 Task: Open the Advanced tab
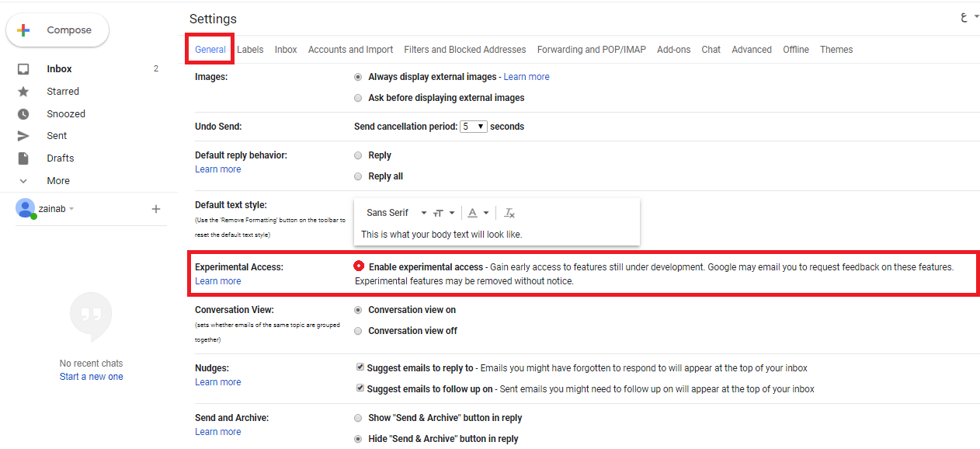pos(752,50)
